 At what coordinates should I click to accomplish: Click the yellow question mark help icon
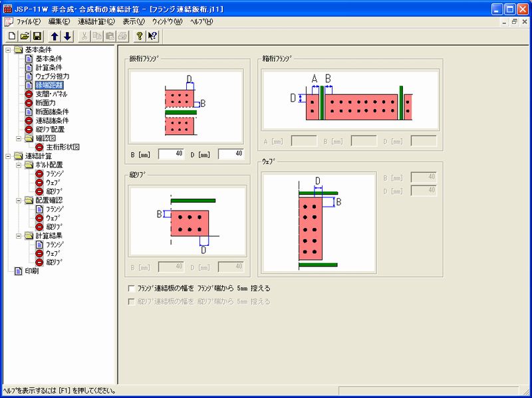click(139, 36)
